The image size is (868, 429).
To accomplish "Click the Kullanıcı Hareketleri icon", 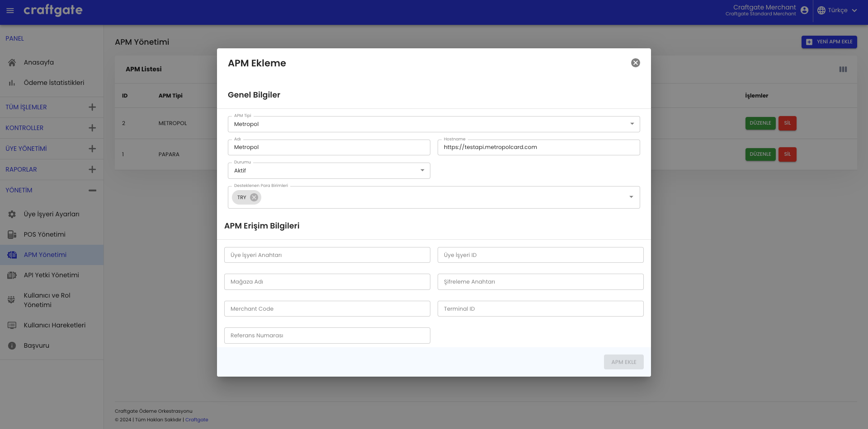I will (x=12, y=325).
